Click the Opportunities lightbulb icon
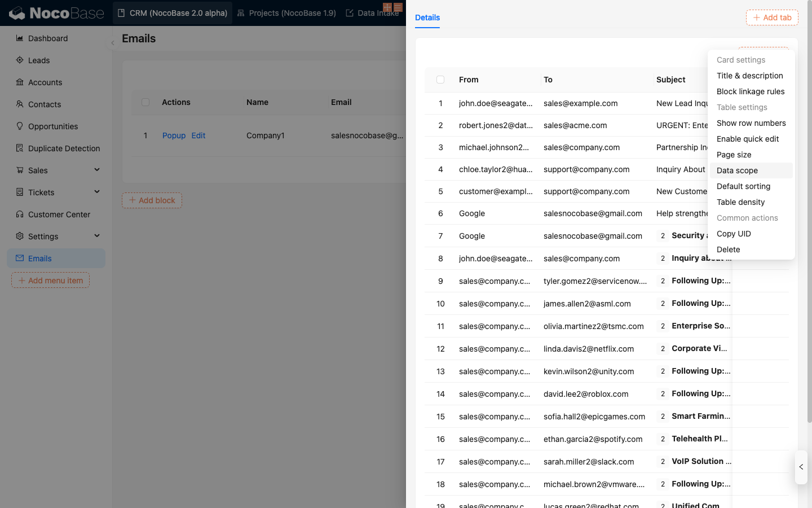 [x=20, y=126]
